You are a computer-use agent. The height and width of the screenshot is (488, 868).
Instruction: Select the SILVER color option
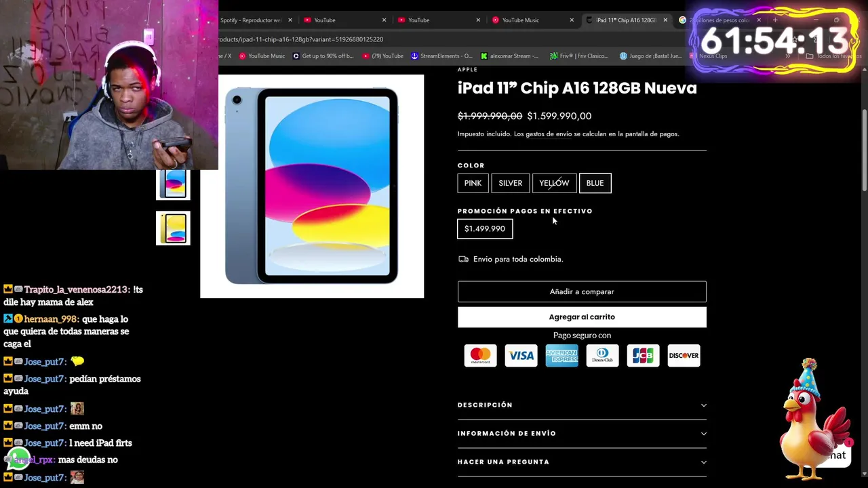[x=511, y=183]
